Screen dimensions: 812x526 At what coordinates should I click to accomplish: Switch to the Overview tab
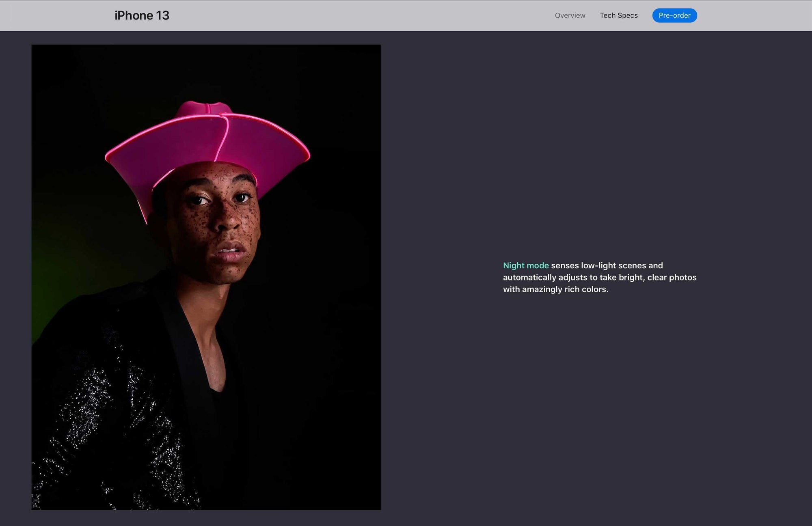[x=570, y=15]
